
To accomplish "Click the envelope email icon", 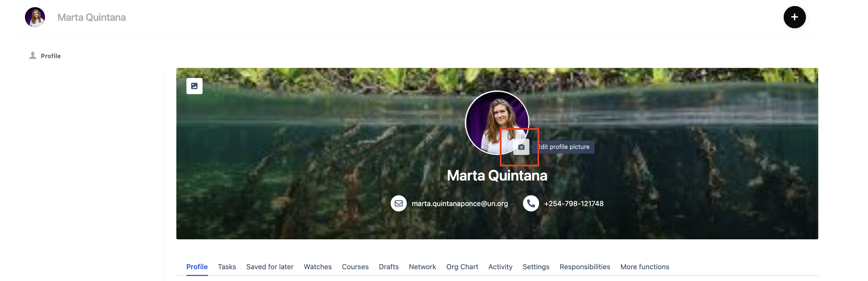I will (x=399, y=203).
